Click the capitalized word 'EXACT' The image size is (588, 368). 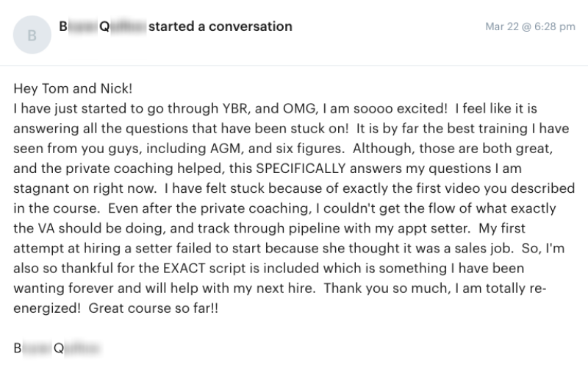coord(184,268)
